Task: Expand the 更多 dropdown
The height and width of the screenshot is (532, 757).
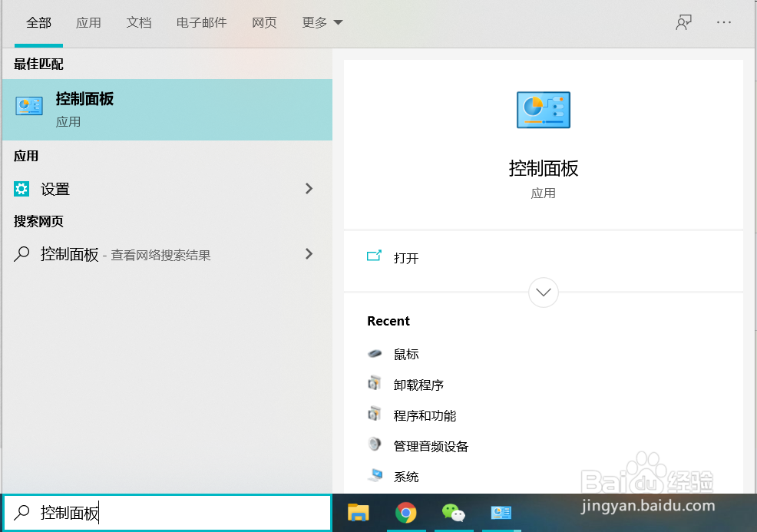Action: (322, 23)
